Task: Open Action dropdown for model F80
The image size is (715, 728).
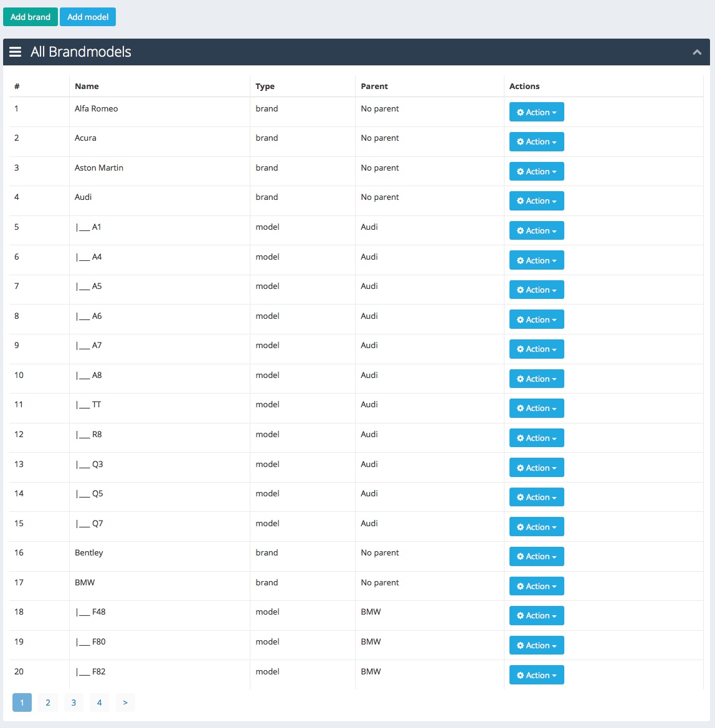Action: tap(537, 645)
